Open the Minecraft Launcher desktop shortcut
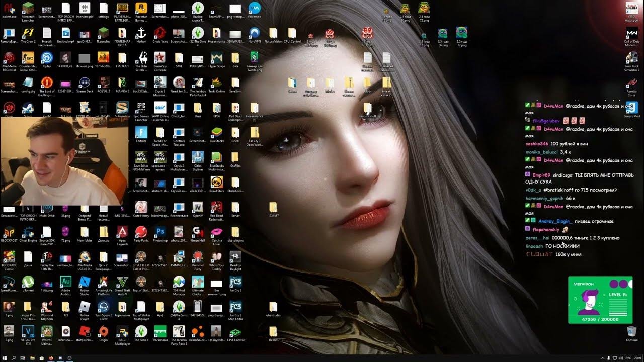 click(x=28, y=10)
